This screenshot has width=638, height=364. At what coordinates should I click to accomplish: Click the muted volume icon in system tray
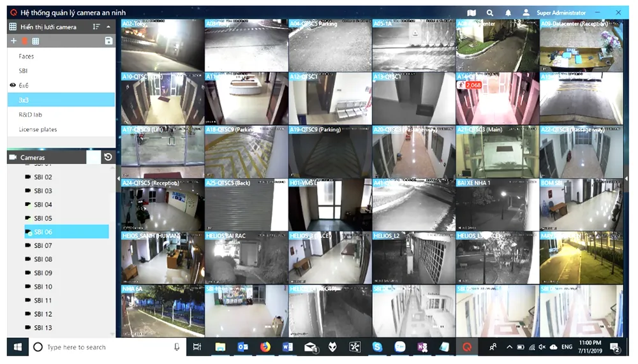tap(542, 347)
